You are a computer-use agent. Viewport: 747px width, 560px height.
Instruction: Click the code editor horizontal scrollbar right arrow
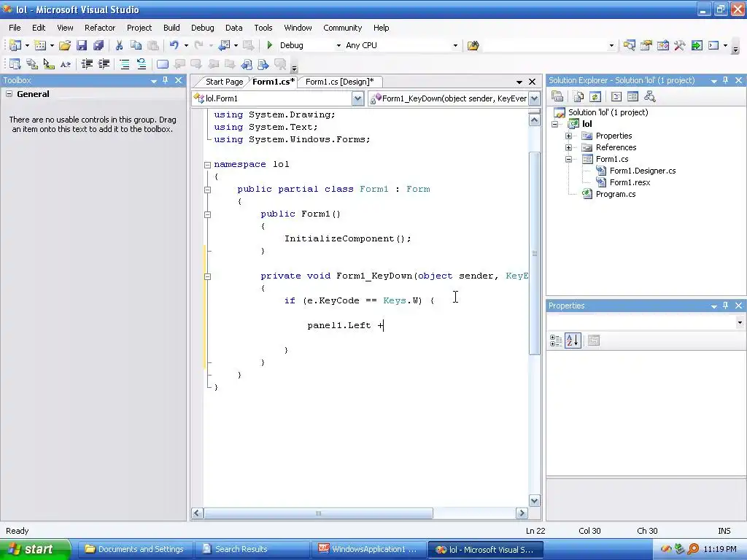click(x=522, y=513)
